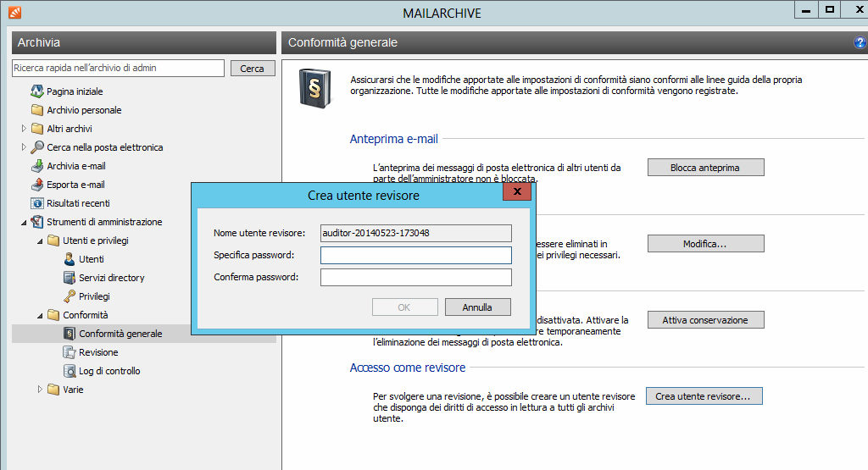The width and height of the screenshot is (868, 470).
Task: Click the Utenti person icon
Action: coord(70,259)
